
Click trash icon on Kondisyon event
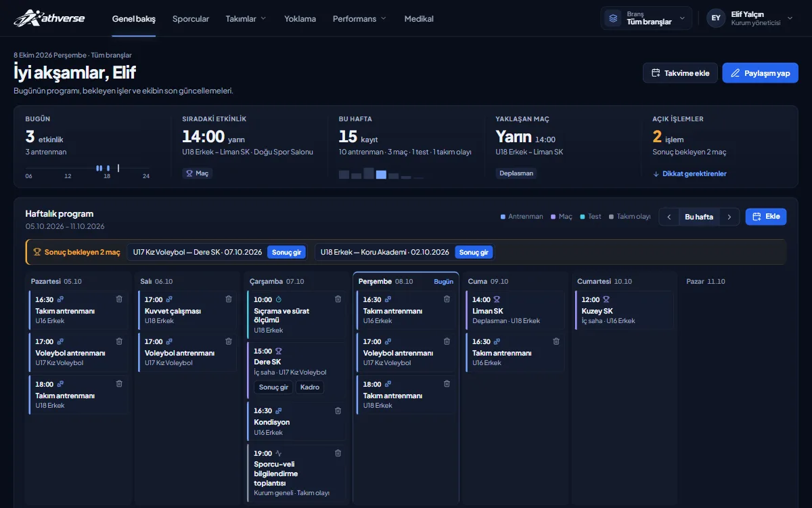click(x=338, y=410)
